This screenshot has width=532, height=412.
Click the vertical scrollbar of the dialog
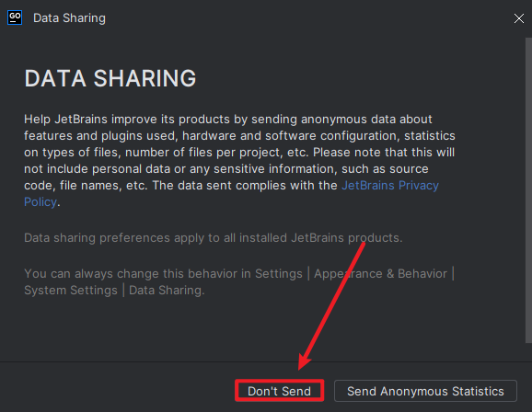[528, 189]
